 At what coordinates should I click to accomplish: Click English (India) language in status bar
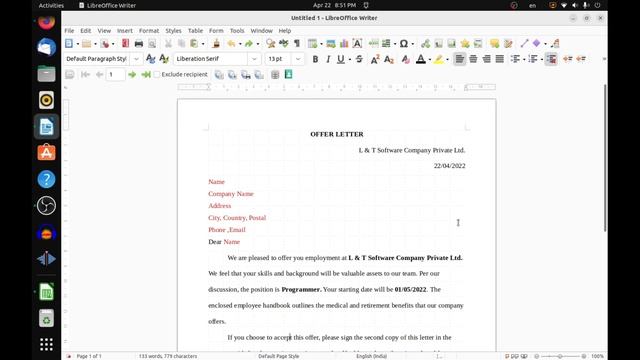371,356
